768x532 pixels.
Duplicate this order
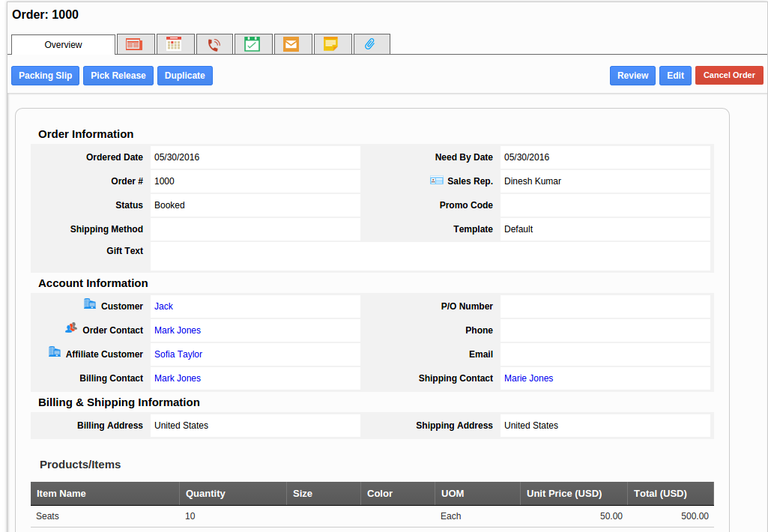click(x=184, y=76)
